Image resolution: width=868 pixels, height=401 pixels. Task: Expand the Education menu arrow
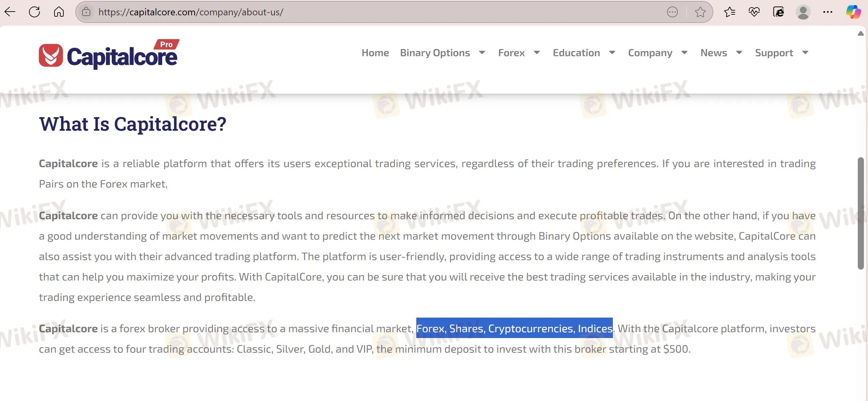coord(612,53)
